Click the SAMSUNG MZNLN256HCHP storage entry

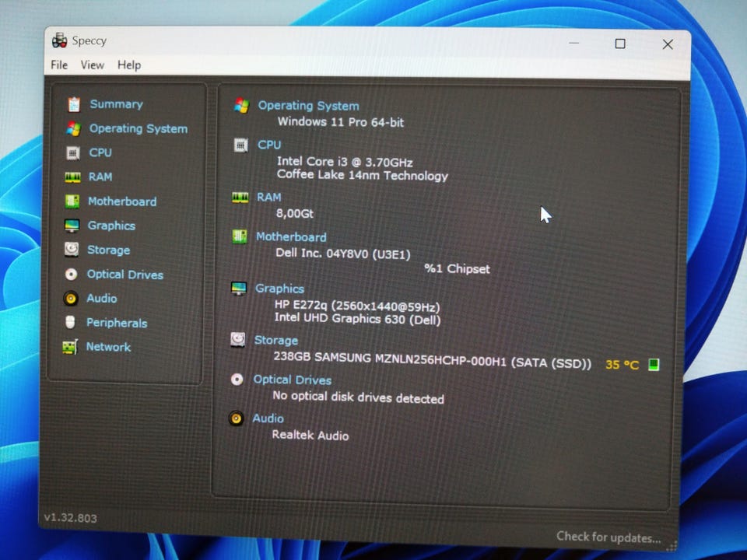pos(433,360)
